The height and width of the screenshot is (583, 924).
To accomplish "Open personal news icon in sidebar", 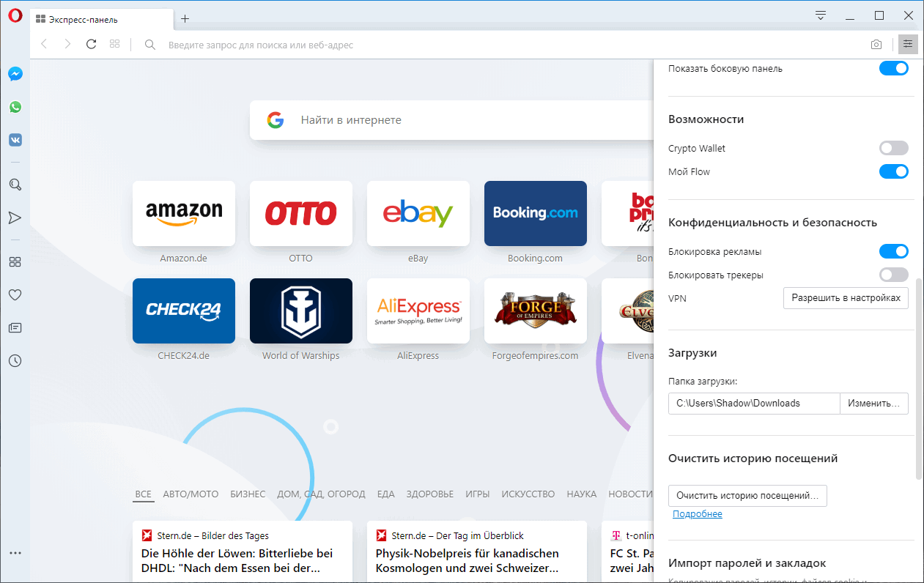I will tap(15, 327).
